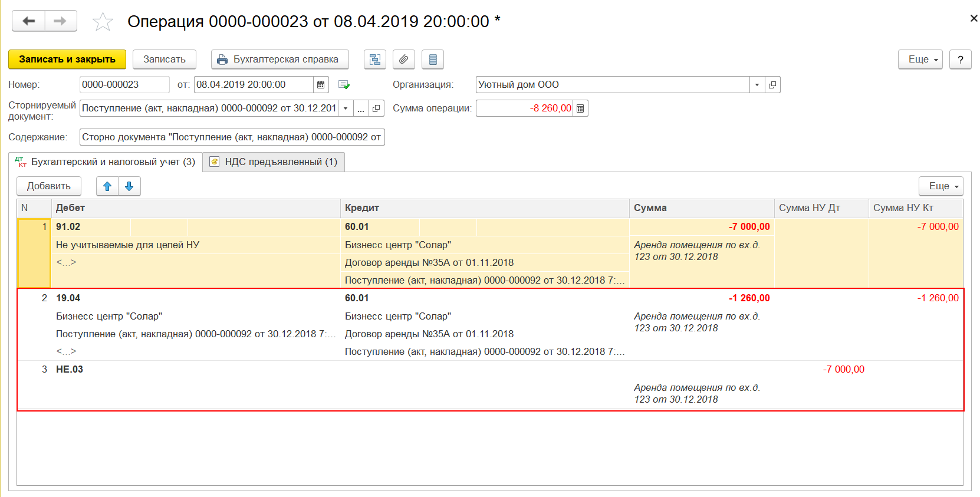This screenshot has width=980, height=497.
Task: Expand the Сторнируемый документ dropdown
Action: pyautogui.click(x=346, y=108)
